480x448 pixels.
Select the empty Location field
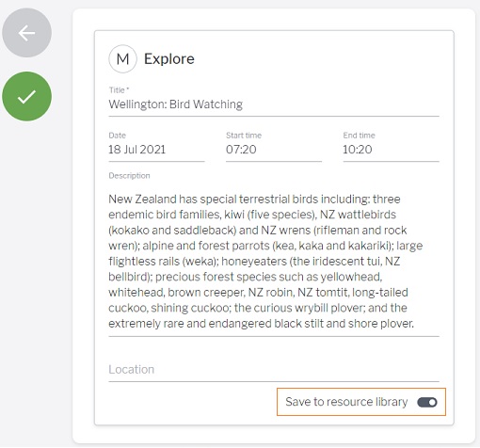click(x=274, y=370)
